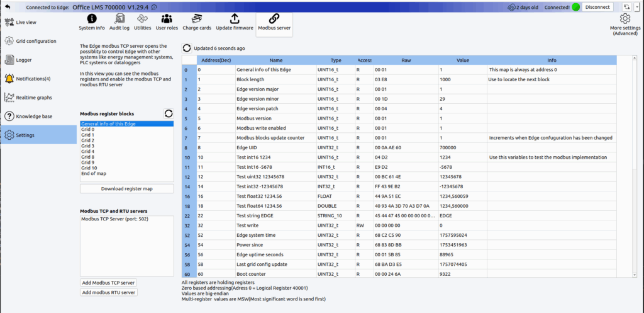The image size is (644, 313).
Task: Click Download register map button
Action: tap(127, 189)
